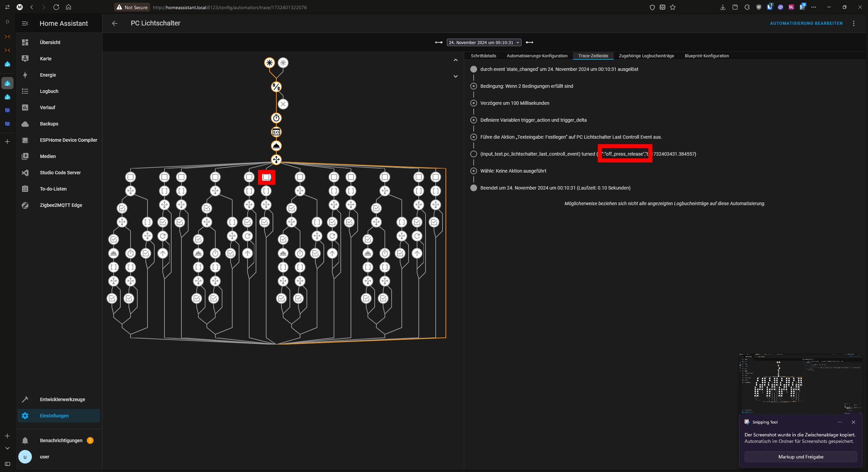The width and height of the screenshot is (868, 472).
Task: Open trace timestamp dropdown 24. November 2024
Action: click(484, 42)
